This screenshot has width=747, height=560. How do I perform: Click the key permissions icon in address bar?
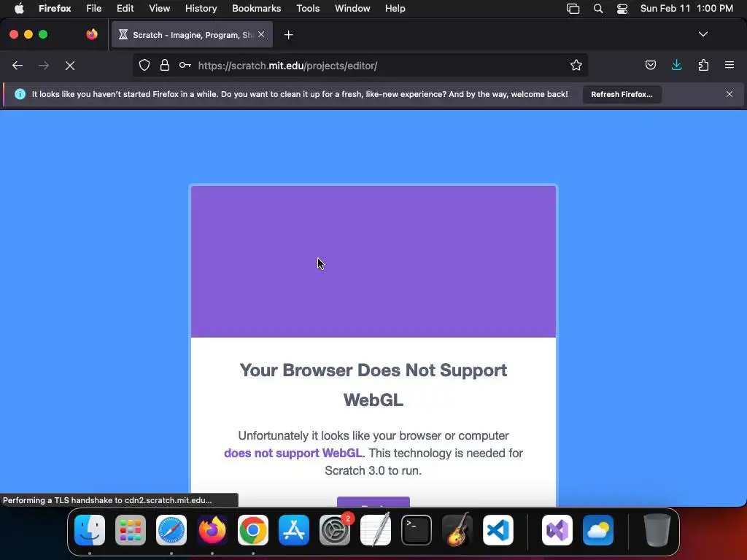click(185, 65)
